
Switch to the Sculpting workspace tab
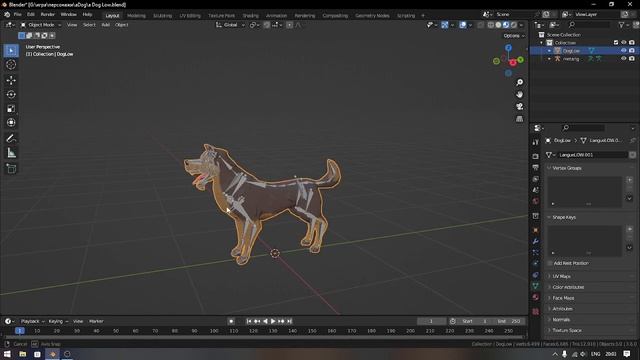coord(162,16)
